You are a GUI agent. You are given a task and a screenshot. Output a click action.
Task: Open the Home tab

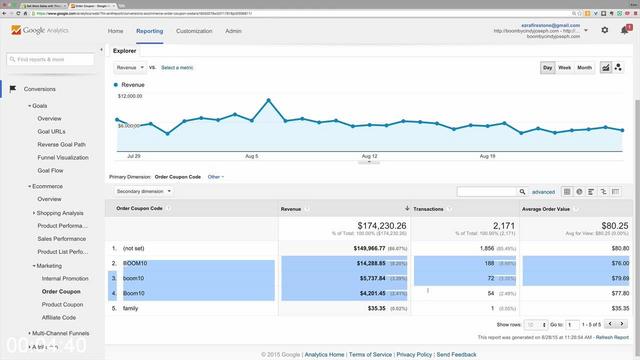(116, 31)
